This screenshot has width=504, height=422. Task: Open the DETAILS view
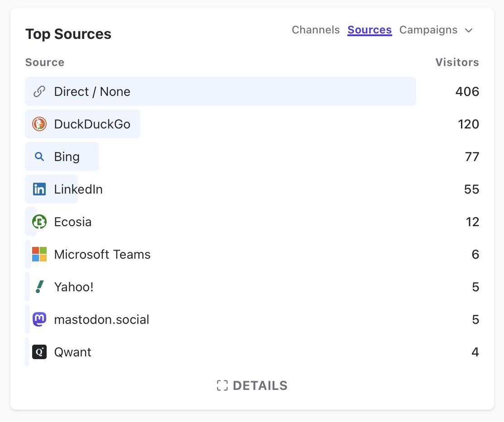pos(260,386)
